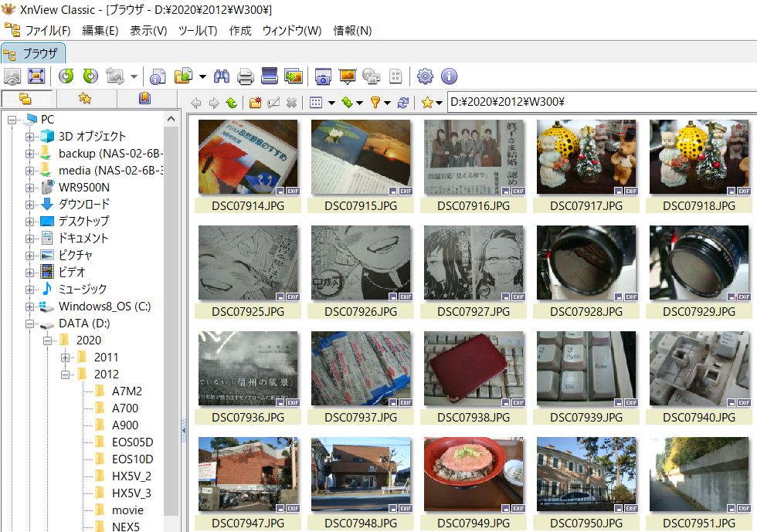Click the screen capture camera icon
The width and height of the screenshot is (757, 532).
coord(323,76)
